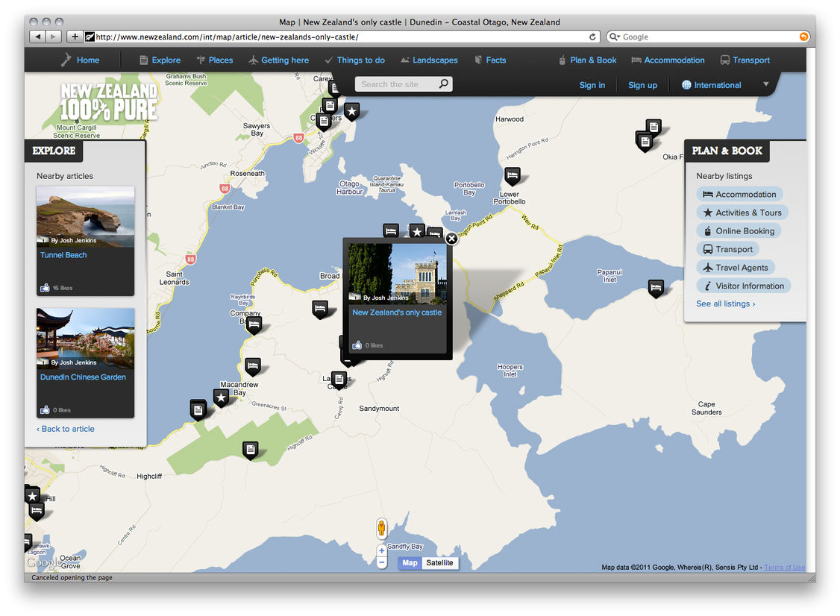
Task: Open the Tunnel Beach article thumbnail
Action: pyautogui.click(x=85, y=216)
